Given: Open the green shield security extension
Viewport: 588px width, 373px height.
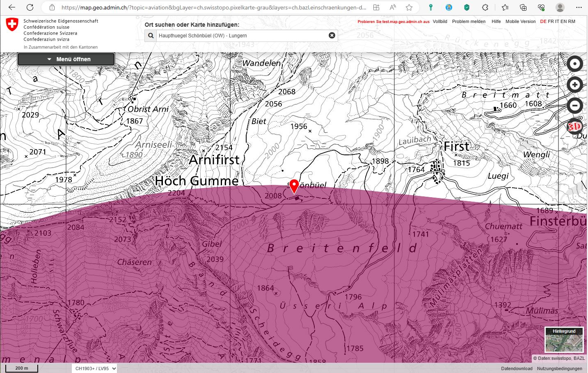Looking at the screenshot, I should pyautogui.click(x=467, y=7).
